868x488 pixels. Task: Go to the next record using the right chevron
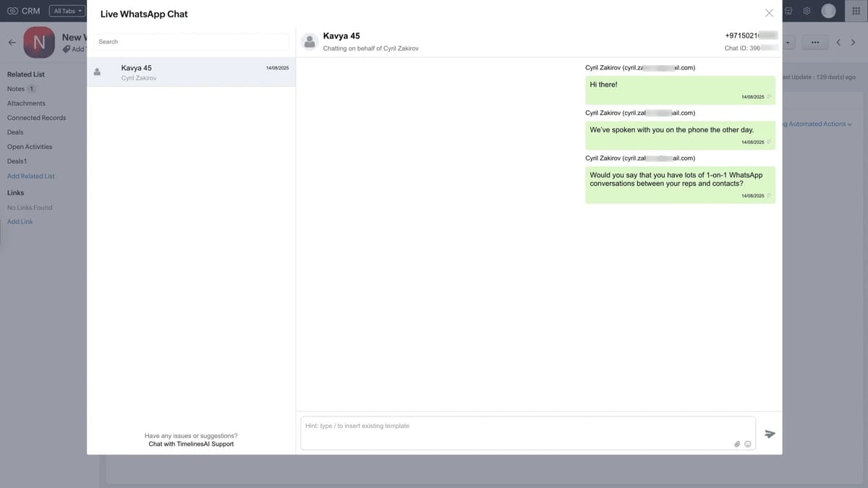853,42
